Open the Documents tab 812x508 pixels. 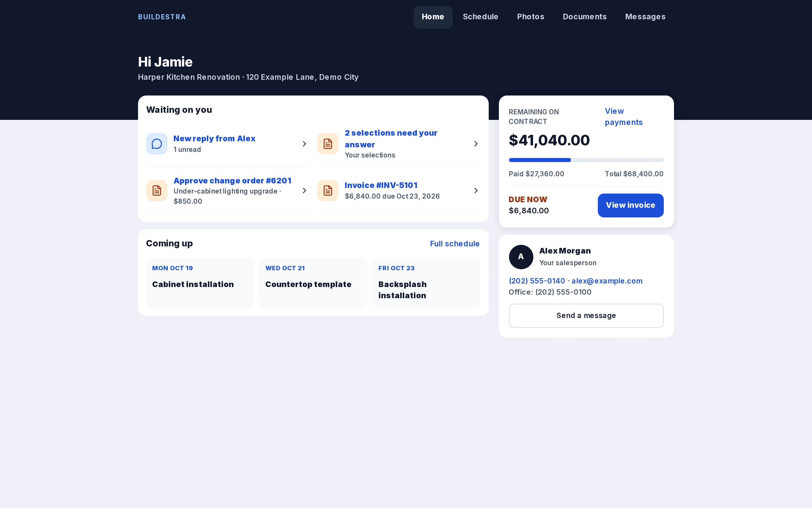pos(584,17)
